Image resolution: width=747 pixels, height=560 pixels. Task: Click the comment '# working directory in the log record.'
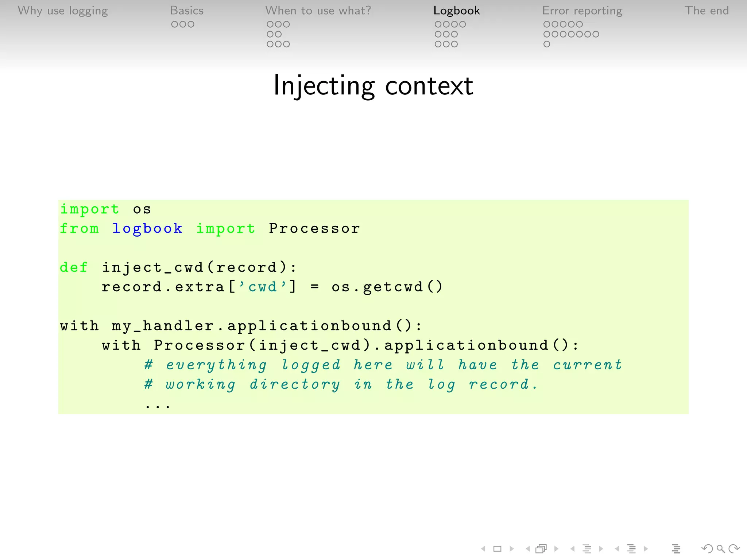click(x=341, y=384)
